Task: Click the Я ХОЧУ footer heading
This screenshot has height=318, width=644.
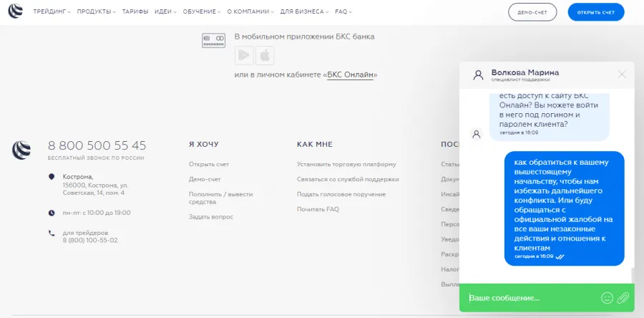Action: (204, 145)
